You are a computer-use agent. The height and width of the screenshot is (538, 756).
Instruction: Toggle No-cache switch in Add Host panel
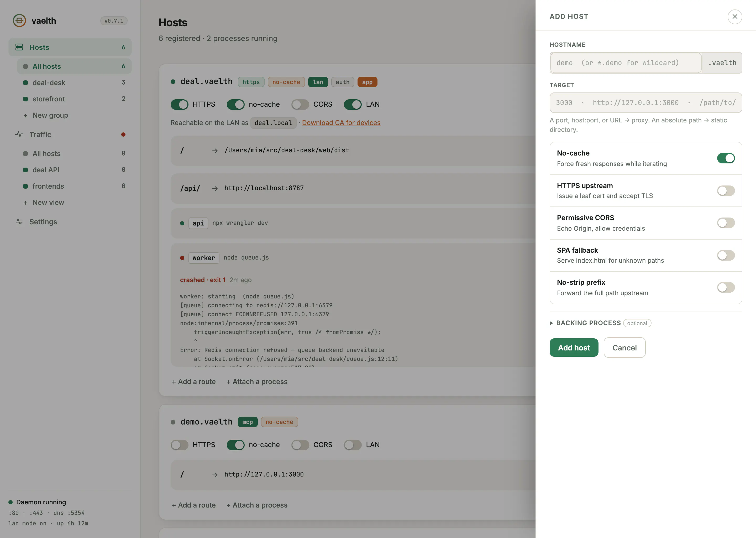pos(726,158)
